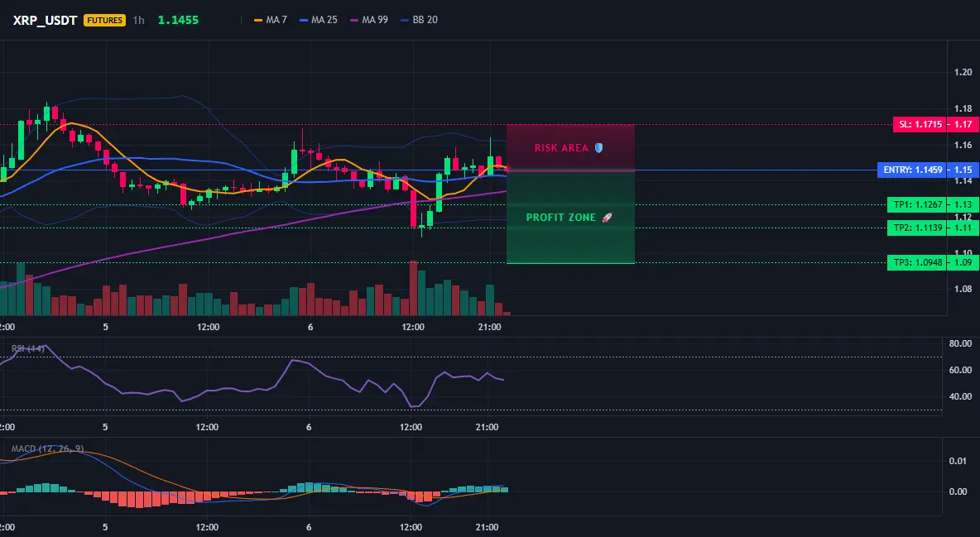
Task: Click the 6 date label under main chart
Action: click(310, 327)
